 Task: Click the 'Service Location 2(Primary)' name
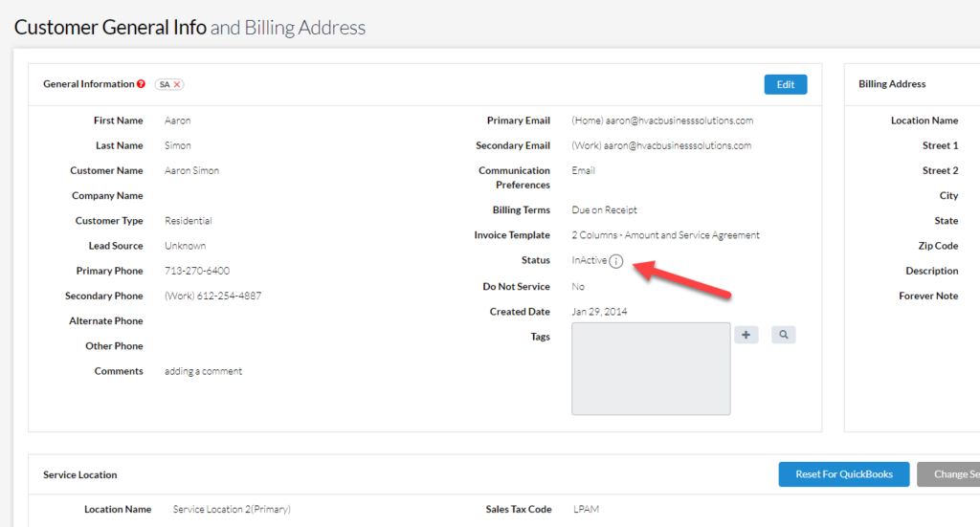pyautogui.click(x=232, y=509)
